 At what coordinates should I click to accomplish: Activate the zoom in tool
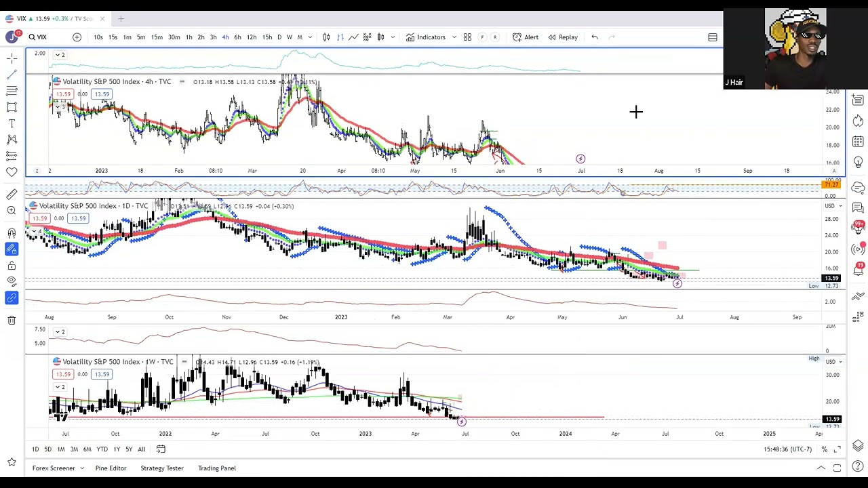coord(12,211)
